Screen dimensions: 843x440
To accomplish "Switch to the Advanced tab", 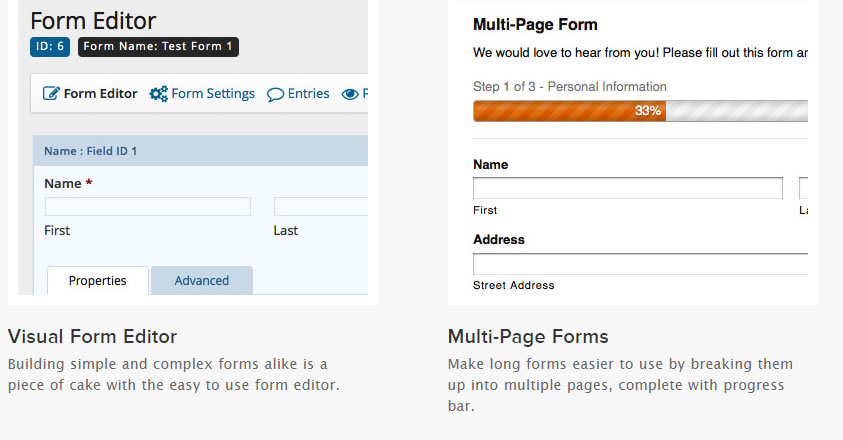I will tap(202, 280).
